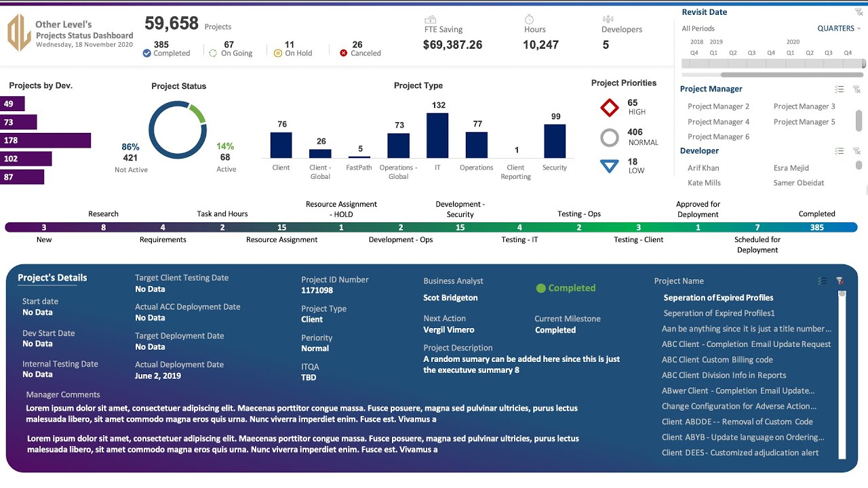
Task: Click the Resource Assignment 15 pipeline segment
Action: (281, 228)
